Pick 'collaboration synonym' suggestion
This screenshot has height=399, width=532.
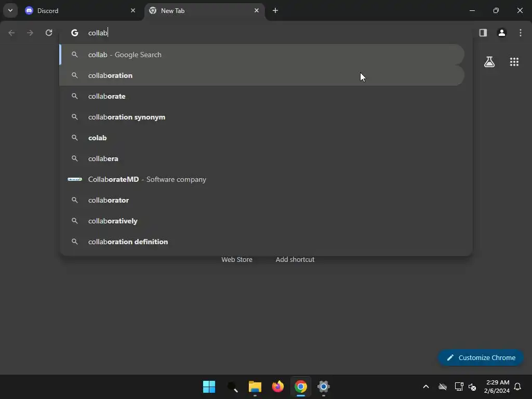point(262,117)
